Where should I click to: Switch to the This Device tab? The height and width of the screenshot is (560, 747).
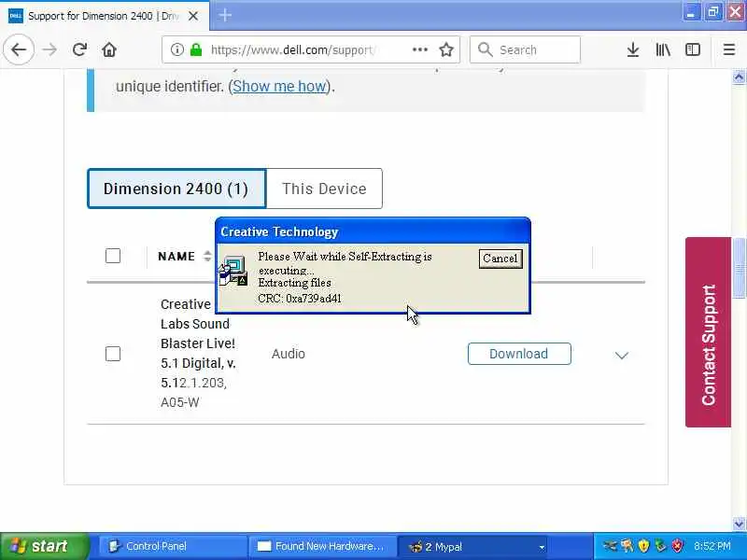324,189
